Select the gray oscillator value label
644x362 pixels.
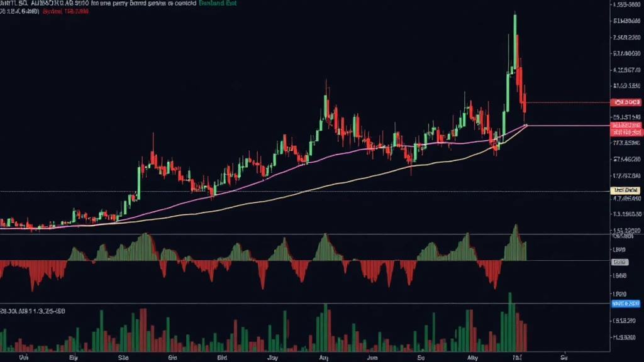coord(619,261)
